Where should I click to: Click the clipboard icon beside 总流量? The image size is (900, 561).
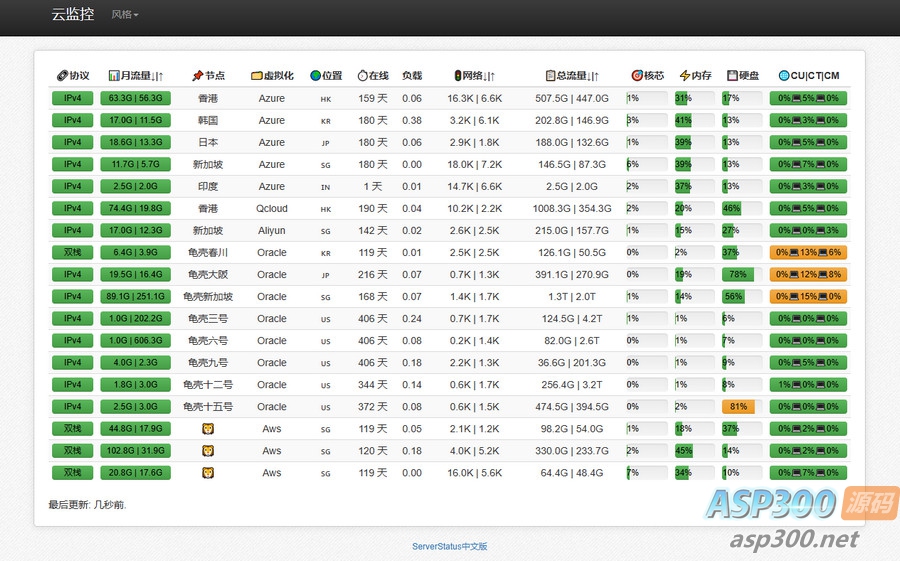(x=550, y=76)
